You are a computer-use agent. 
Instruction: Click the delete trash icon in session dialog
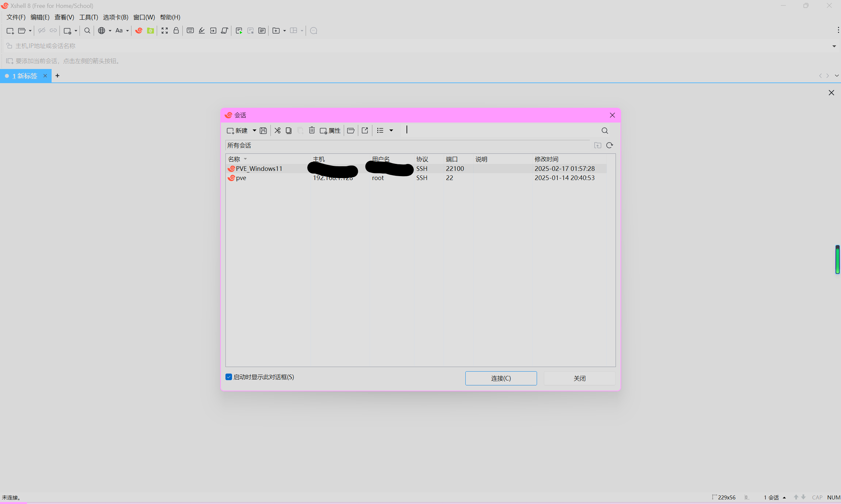click(312, 130)
